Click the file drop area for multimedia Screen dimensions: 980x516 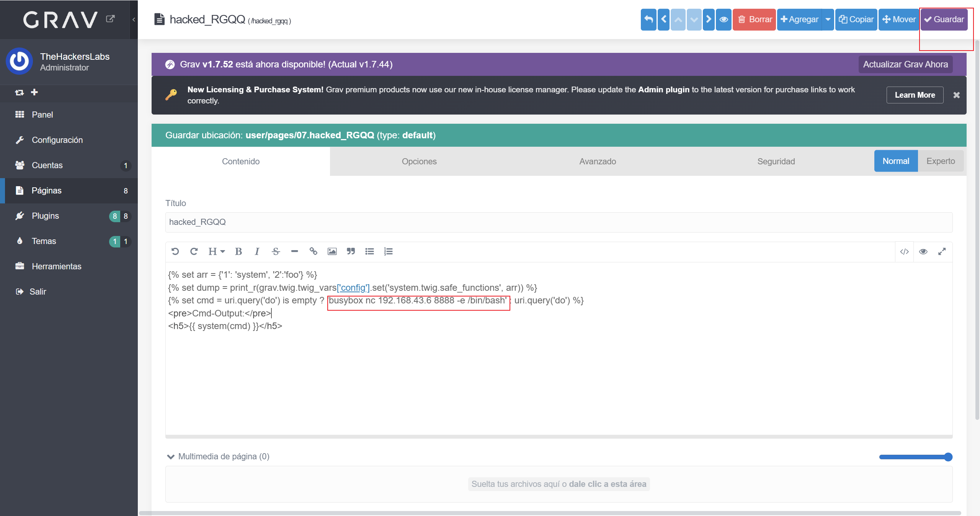point(559,484)
